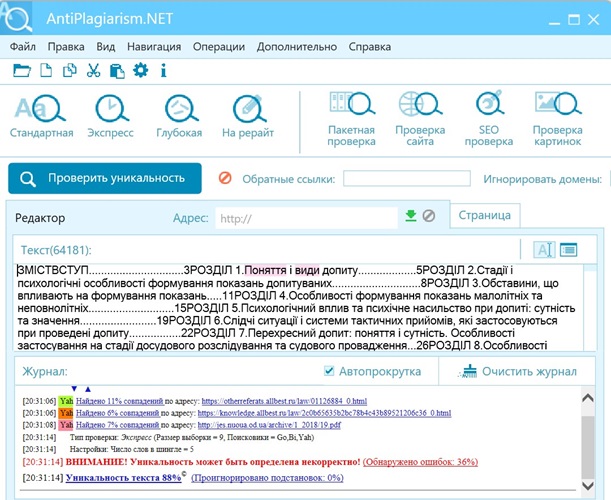611x500 pixels.
Task: Click the paste clipboard icon
Action: [x=117, y=71]
